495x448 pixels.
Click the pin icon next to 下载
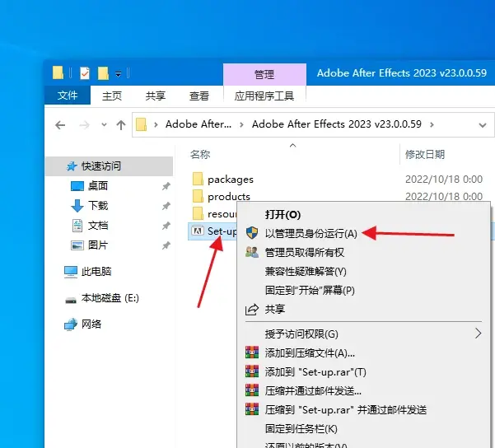point(166,206)
